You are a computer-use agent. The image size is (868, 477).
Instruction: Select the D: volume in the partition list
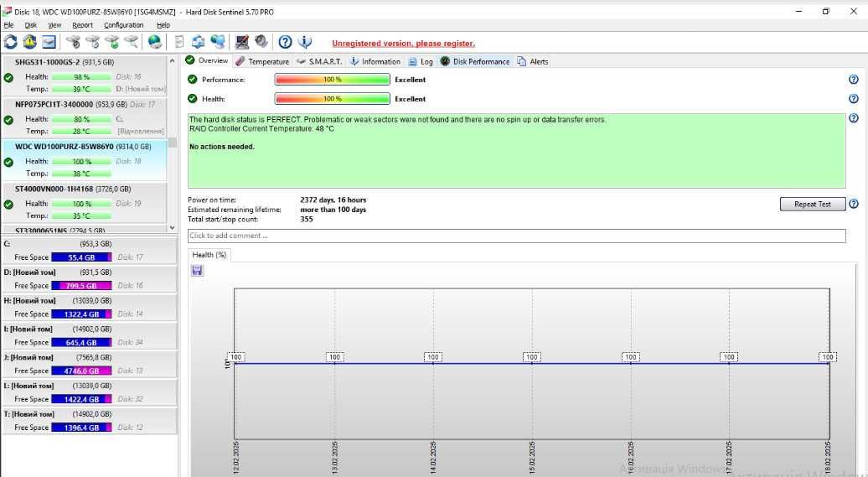(89, 279)
